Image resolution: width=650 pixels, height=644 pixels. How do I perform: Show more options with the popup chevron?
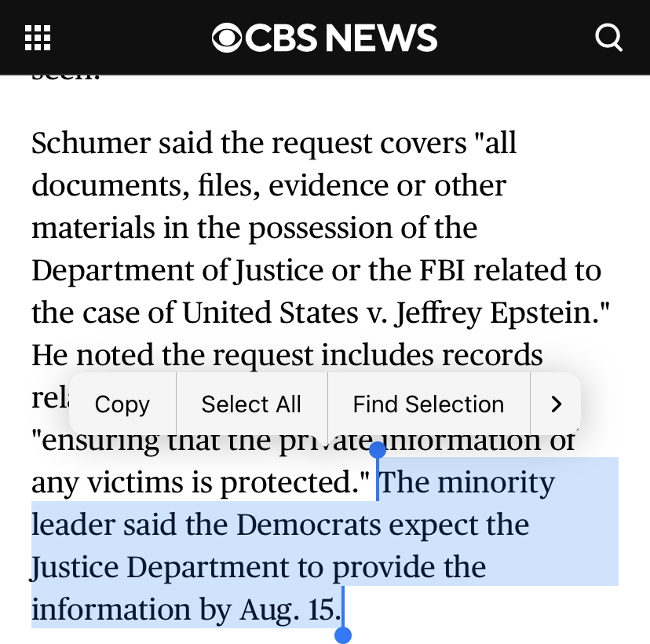[x=556, y=404]
